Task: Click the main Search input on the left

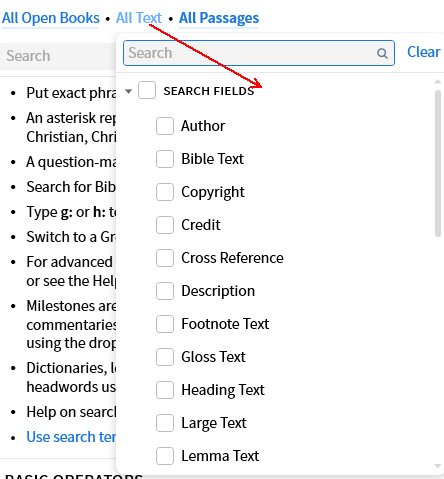Action: pos(58,56)
